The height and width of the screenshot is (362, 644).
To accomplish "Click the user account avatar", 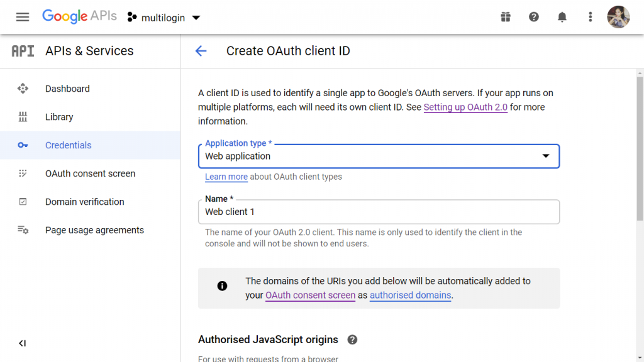I will coord(618,17).
